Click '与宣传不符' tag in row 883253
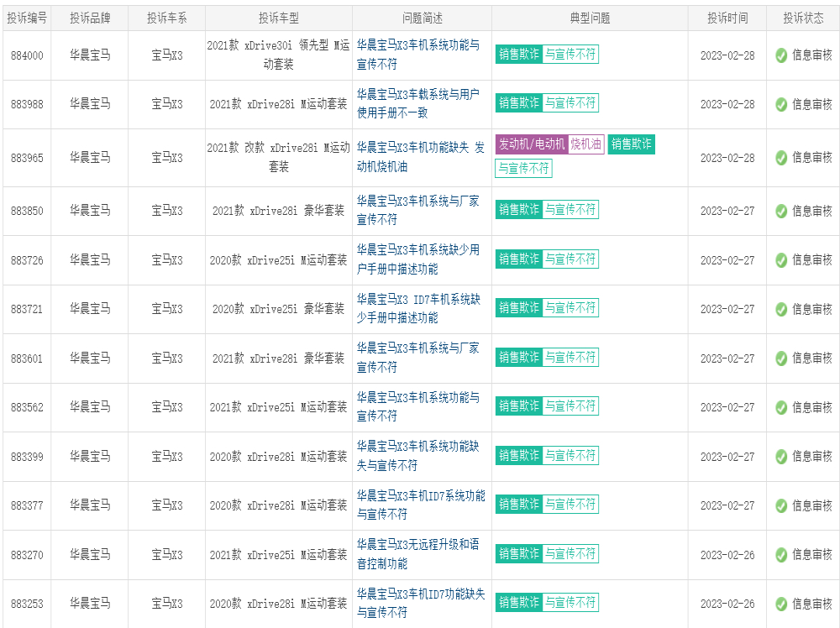Image resolution: width=840 pixels, height=628 pixels. [x=570, y=602]
